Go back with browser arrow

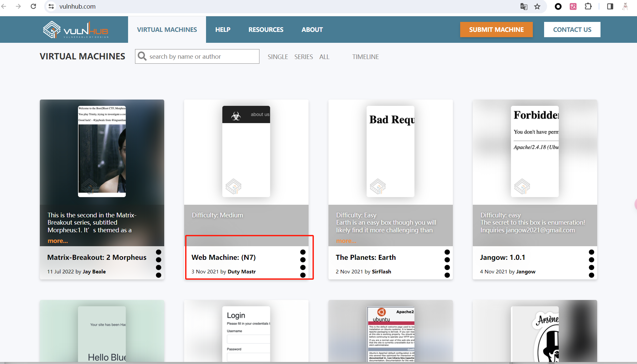tap(4, 6)
